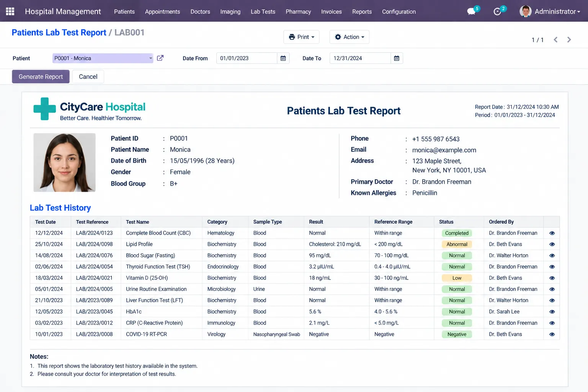The height and width of the screenshot is (392, 588).
Task: Expand the Patient selection combo box
Action: point(103,58)
